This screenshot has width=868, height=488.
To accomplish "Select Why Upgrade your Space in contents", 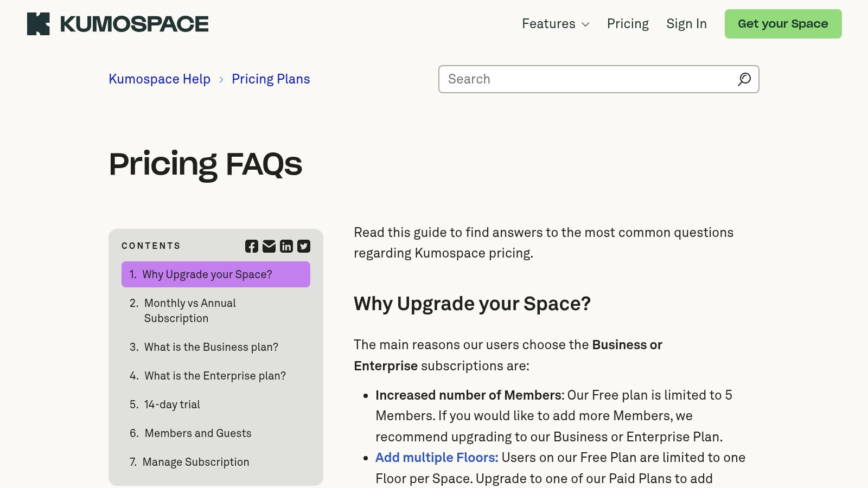I will (207, 274).
